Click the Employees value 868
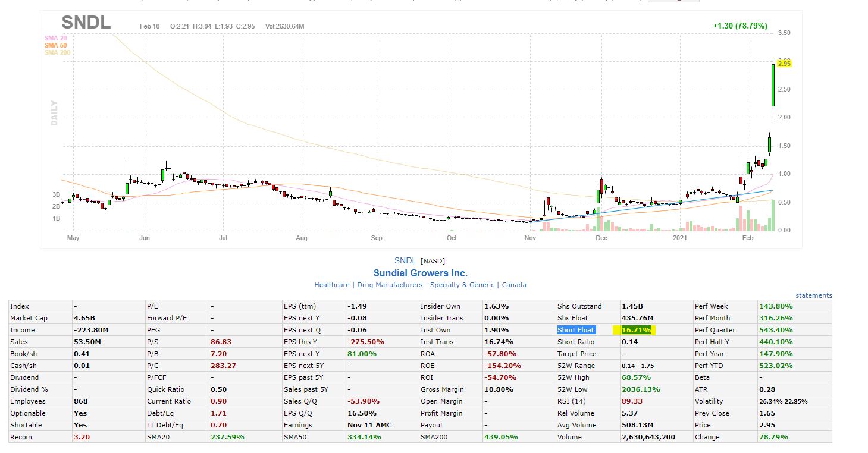 point(80,401)
